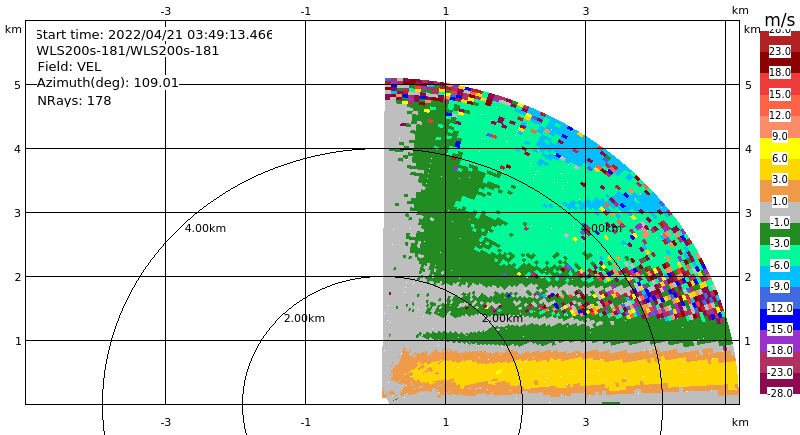This screenshot has width=800, height=435.
Task: Click the right axis tick label 1
Action: point(748,341)
